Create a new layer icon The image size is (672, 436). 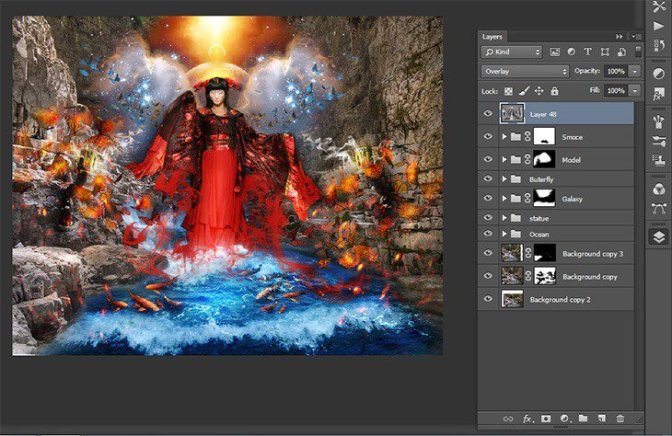click(602, 418)
